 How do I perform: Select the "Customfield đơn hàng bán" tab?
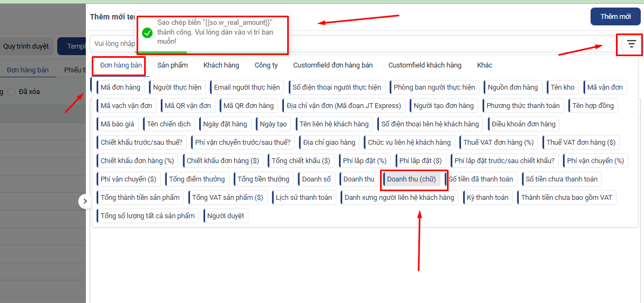(333, 65)
